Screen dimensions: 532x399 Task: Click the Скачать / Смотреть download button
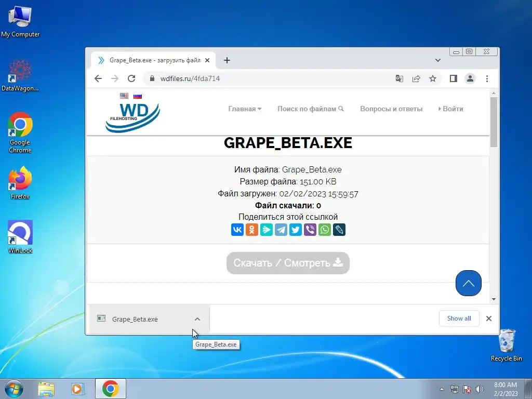tap(288, 263)
